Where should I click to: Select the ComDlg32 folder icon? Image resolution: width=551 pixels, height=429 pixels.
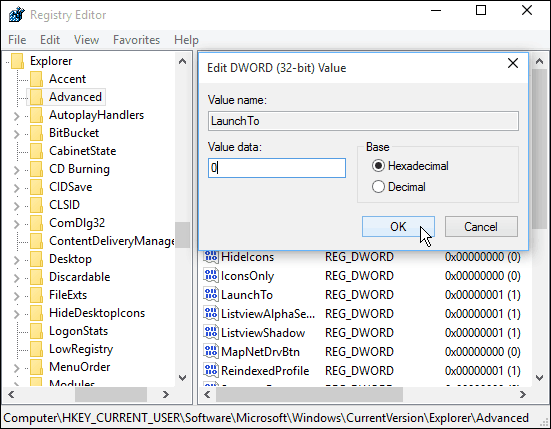tap(36, 223)
